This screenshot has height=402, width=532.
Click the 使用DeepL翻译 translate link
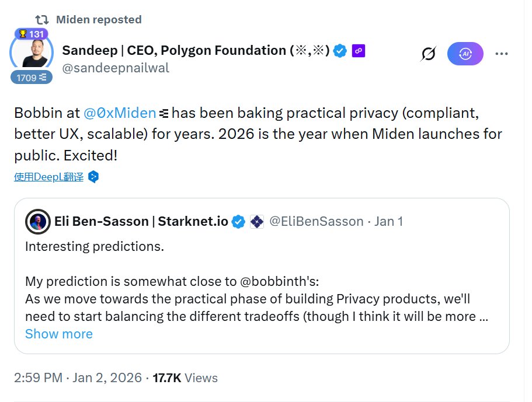[49, 177]
